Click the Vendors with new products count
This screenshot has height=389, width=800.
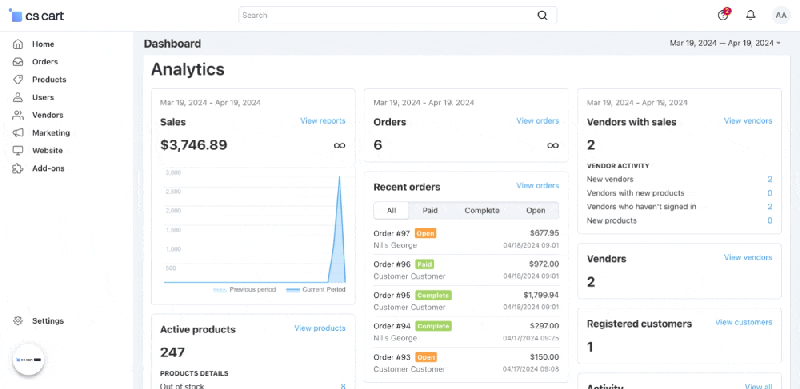click(770, 193)
